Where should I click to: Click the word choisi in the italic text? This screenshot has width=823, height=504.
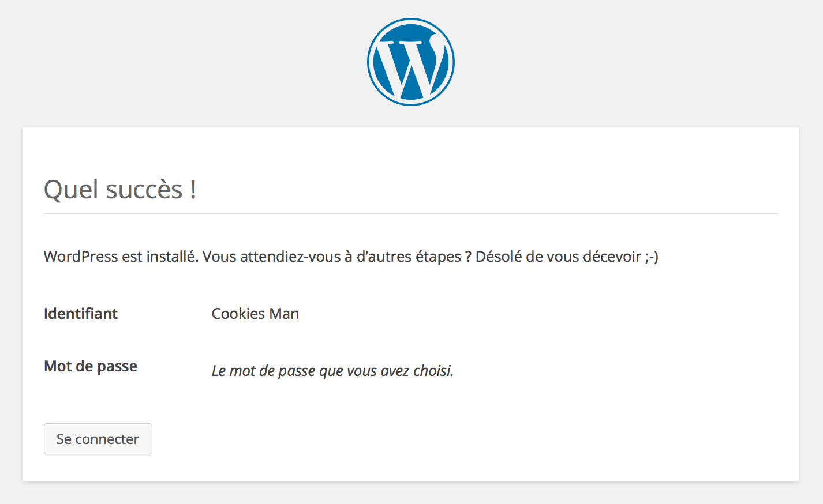pos(433,371)
